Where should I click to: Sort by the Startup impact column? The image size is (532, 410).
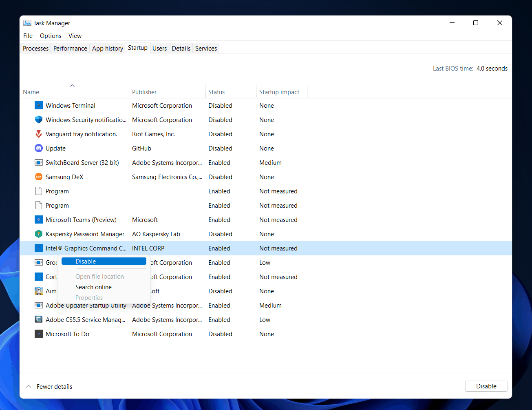click(x=279, y=92)
